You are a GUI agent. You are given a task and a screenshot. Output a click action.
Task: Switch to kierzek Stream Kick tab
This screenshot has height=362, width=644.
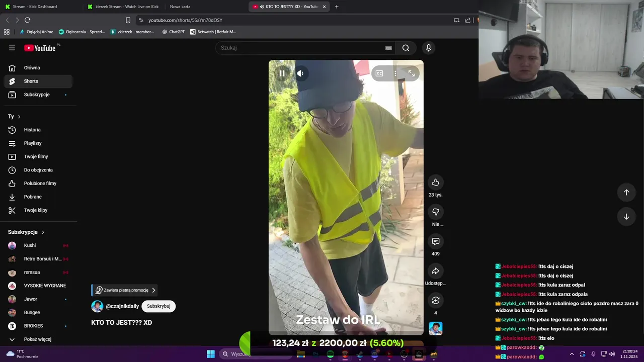(x=123, y=7)
